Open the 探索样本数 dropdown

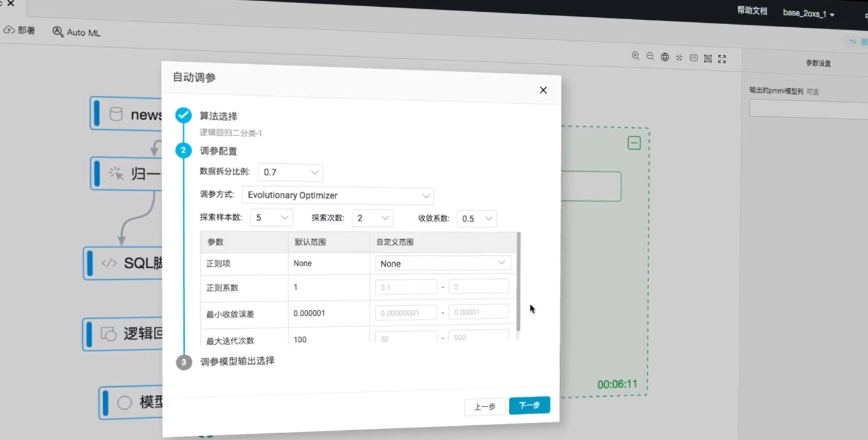pos(271,218)
